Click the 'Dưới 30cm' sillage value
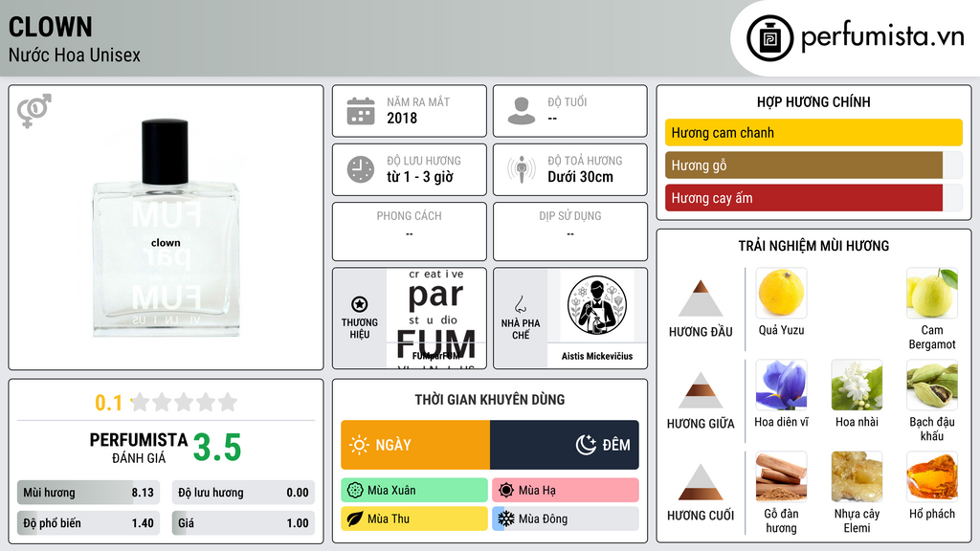 tap(581, 177)
